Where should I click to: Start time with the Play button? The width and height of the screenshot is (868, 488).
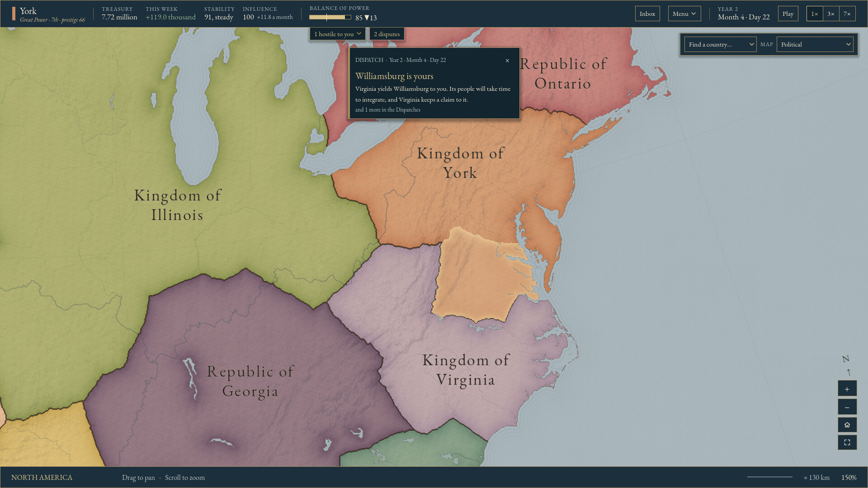pyautogui.click(x=788, y=14)
